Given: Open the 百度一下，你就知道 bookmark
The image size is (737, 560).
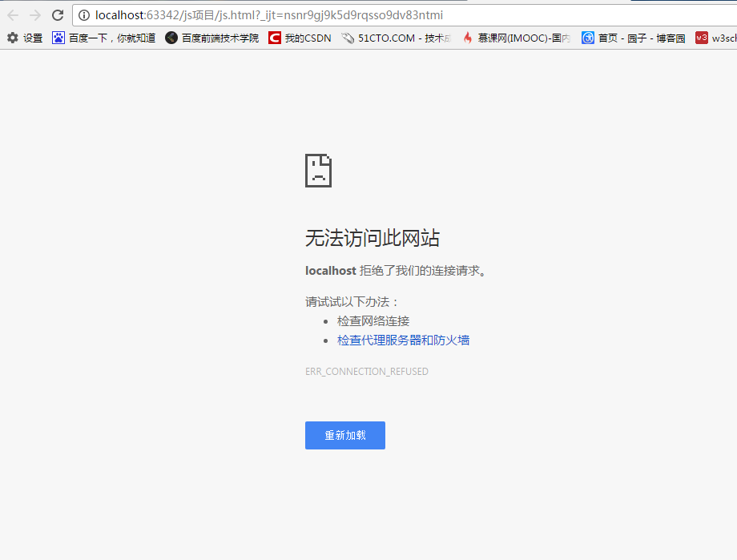Looking at the screenshot, I should point(104,38).
